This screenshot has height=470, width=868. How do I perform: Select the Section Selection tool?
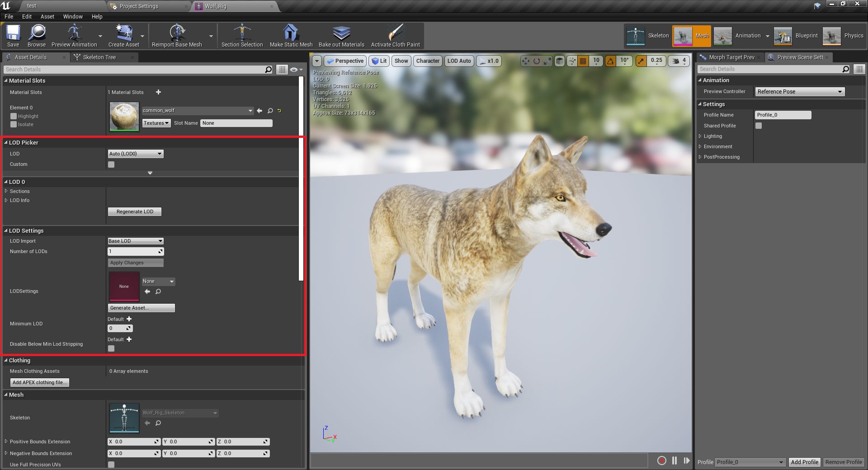point(242,36)
